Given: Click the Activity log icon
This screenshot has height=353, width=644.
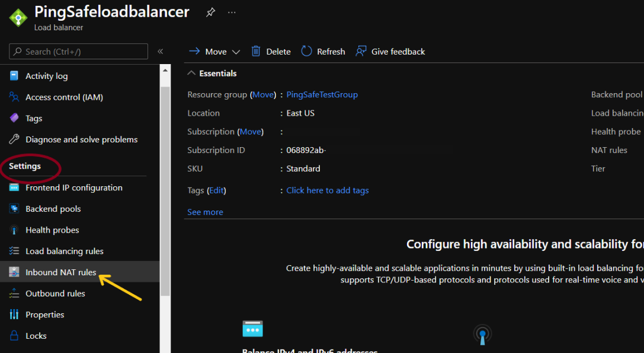Looking at the screenshot, I should tap(14, 76).
